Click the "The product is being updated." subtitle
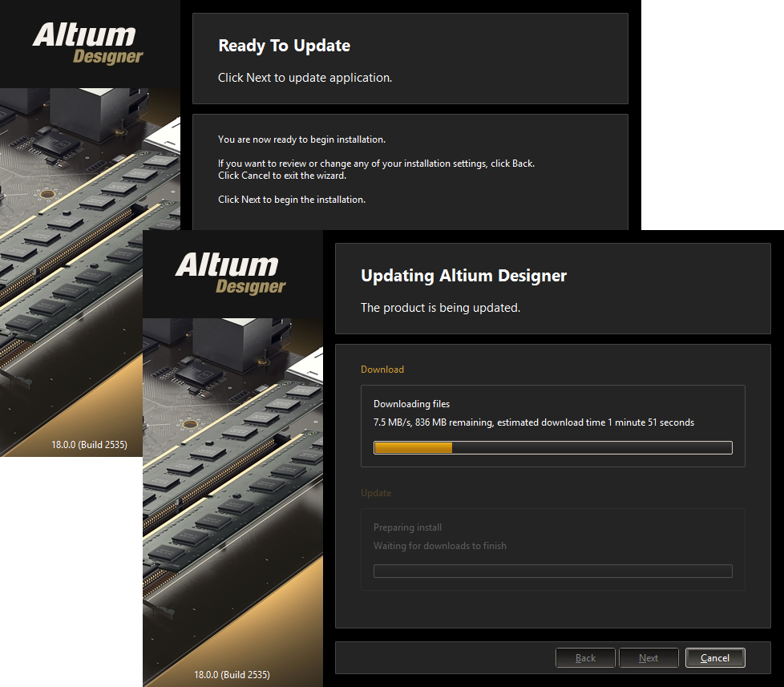This screenshot has width=784, height=687. 440,308
